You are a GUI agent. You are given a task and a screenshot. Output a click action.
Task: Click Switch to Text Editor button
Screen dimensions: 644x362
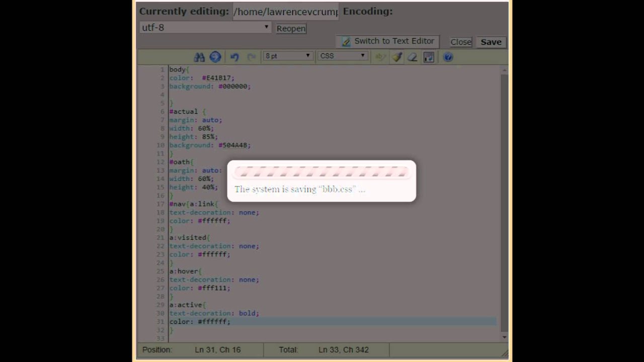click(387, 41)
